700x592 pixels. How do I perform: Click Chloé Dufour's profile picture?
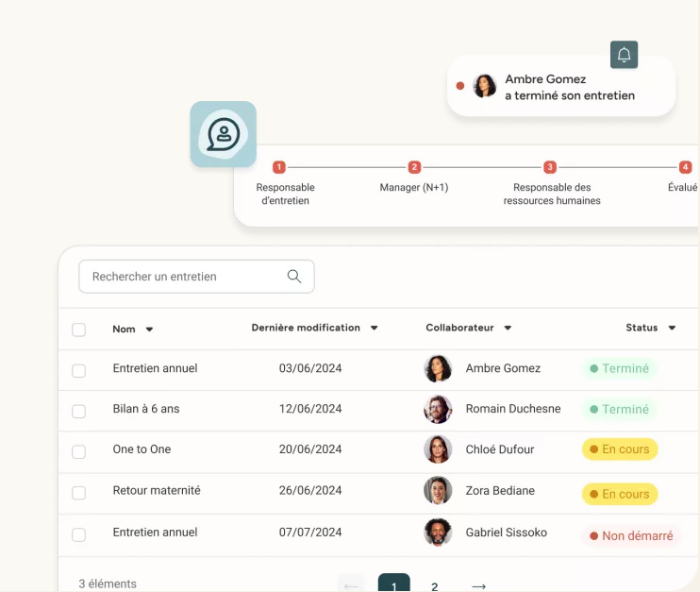tap(438, 449)
